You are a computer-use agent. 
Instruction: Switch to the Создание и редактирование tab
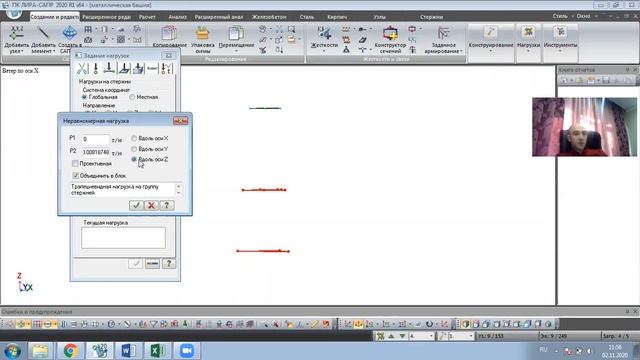(x=55, y=17)
